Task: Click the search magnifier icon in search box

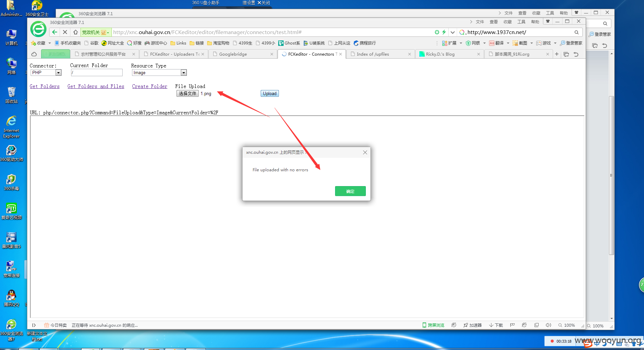Action: click(x=577, y=32)
